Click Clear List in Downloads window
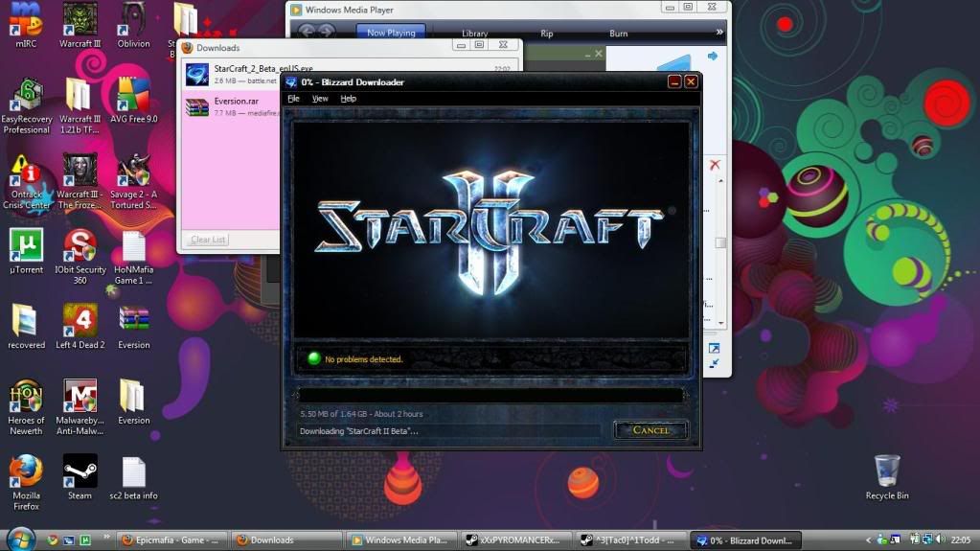 tap(208, 240)
